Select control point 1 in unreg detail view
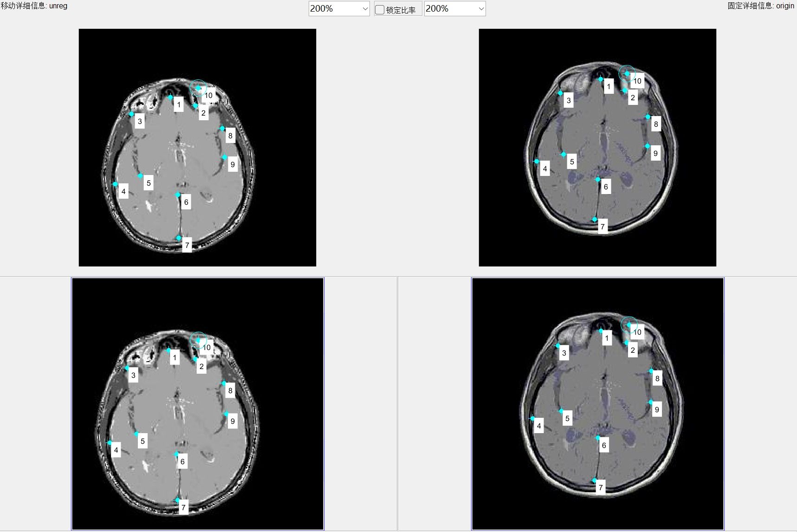Viewport: 797px width, 532px height. [x=170, y=97]
